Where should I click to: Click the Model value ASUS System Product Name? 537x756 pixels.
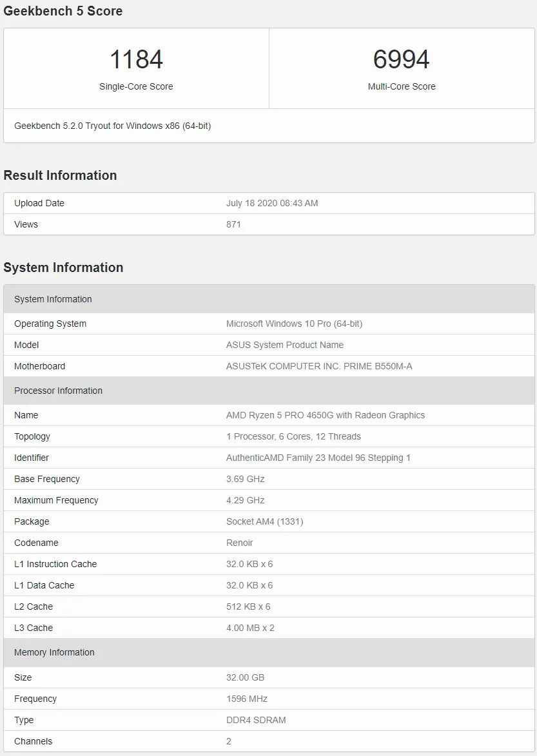tap(285, 345)
